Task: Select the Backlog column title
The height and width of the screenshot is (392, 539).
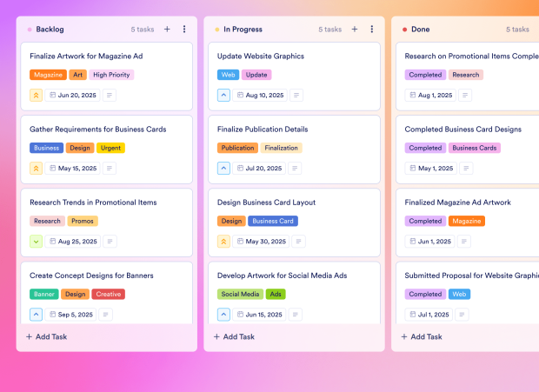Action: [50, 30]
